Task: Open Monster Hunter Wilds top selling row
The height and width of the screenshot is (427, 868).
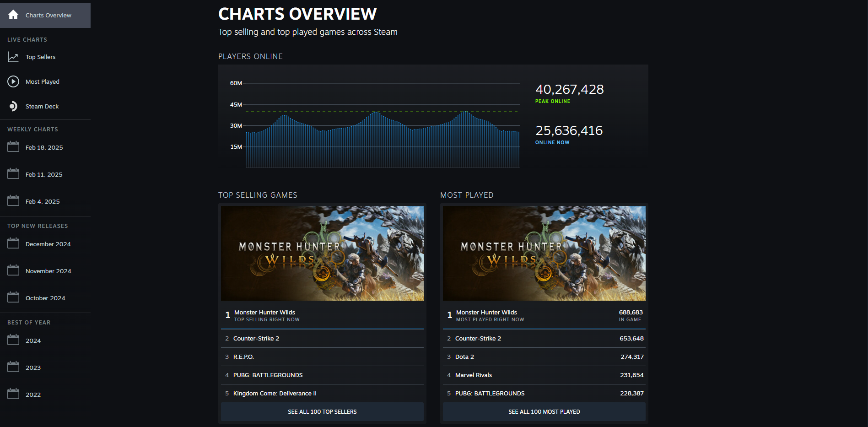Action: tap(322, 315)
